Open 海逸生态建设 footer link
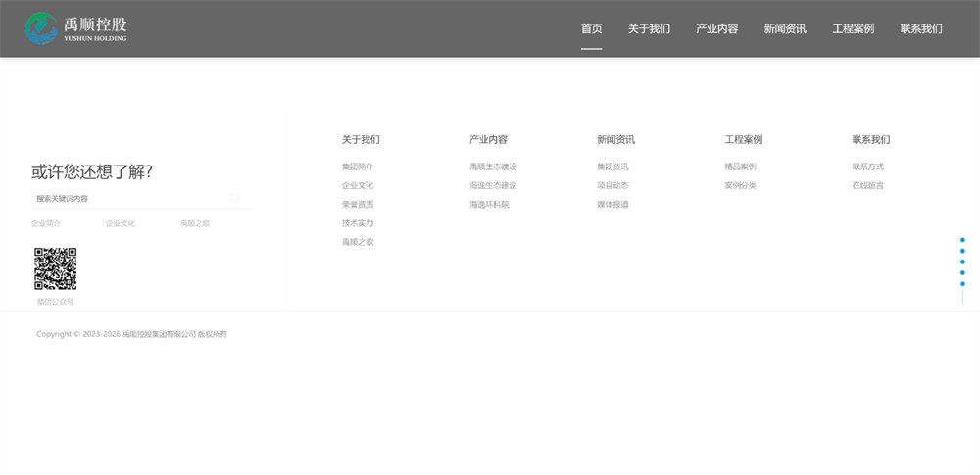The height and width of the screenshot is (475, 980). [x=493, y=186]
